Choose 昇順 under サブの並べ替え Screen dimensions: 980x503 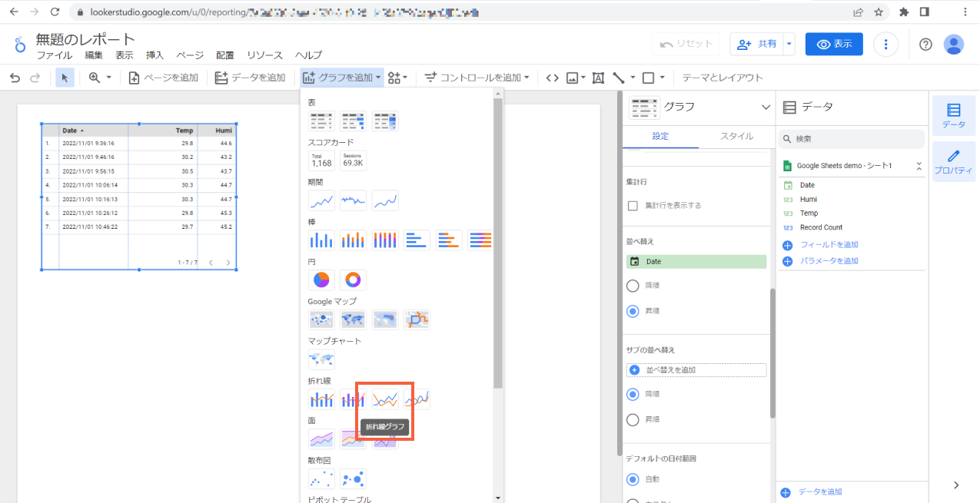[633, 419]
